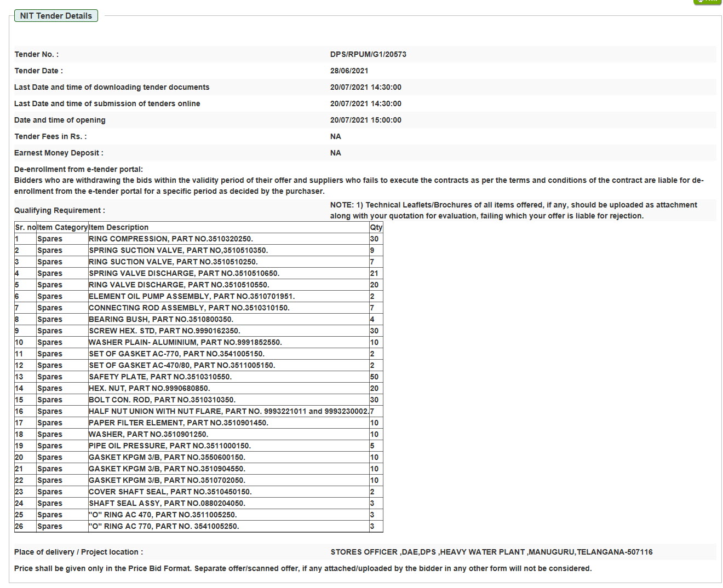Screen dimensions: 723x588
Task: Click 'Last Date and time of downloading tender documents'
Action: click(x=112, y=87)
